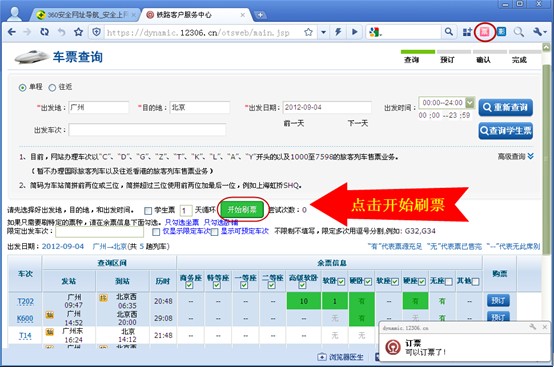Click the green 开始刷票 button
Screen dimensions: 554x370
pos(242,210)
